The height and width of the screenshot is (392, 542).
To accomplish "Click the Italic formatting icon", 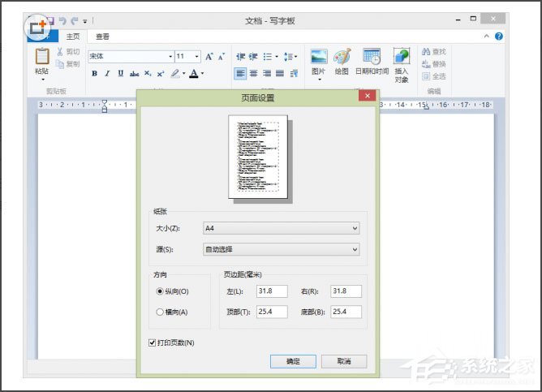I will [x=107, y=73].
